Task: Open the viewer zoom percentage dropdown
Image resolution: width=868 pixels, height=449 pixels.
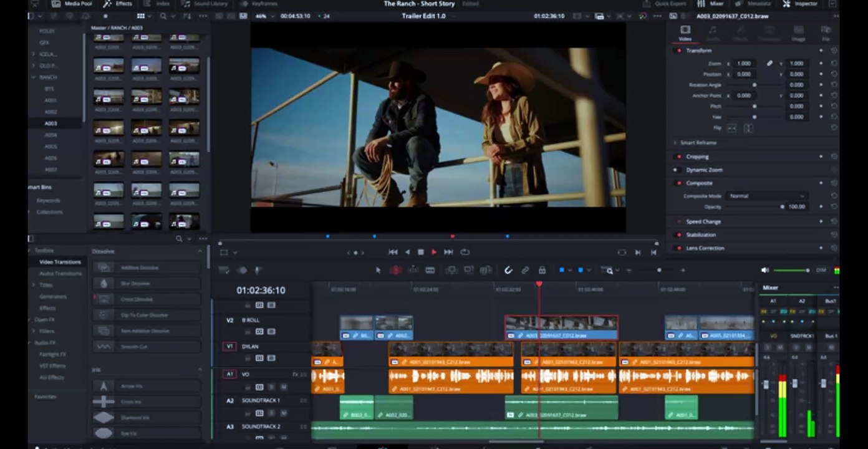Action: click(x=265, y=16)
